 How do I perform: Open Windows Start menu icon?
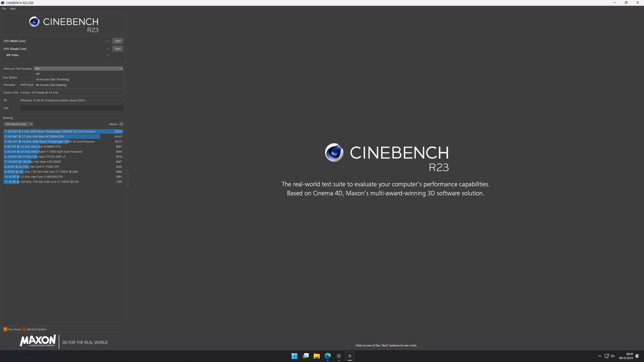294,356
